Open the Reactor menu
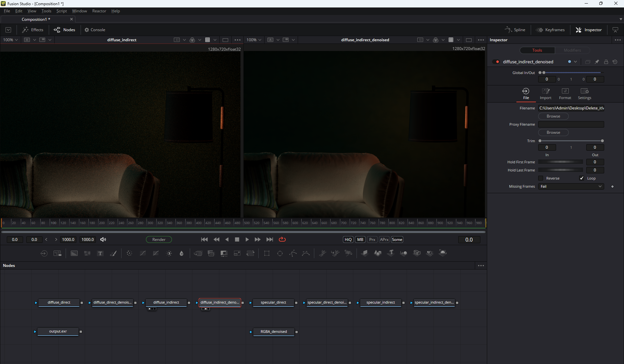Screen dimensions: 624x364 click(99, 11)
